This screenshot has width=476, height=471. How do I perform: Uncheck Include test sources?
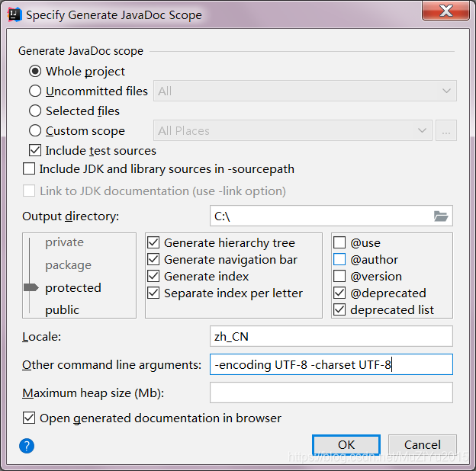[35, 150]
